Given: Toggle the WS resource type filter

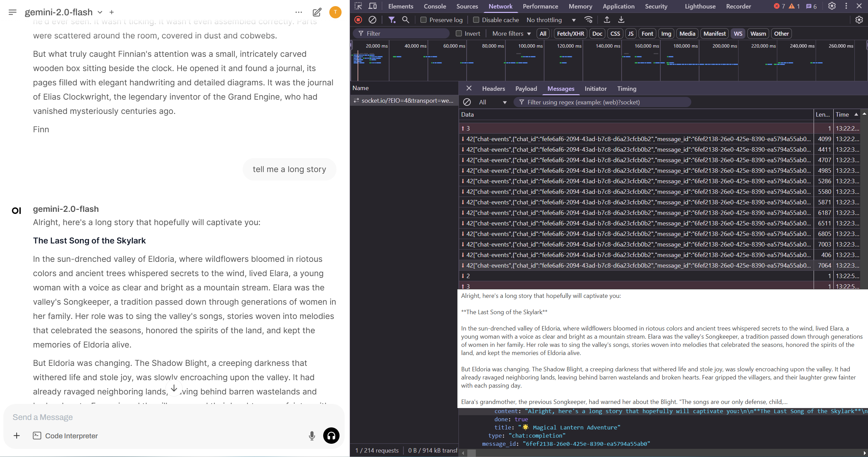Looking at the screenshot, I should 738,33.
